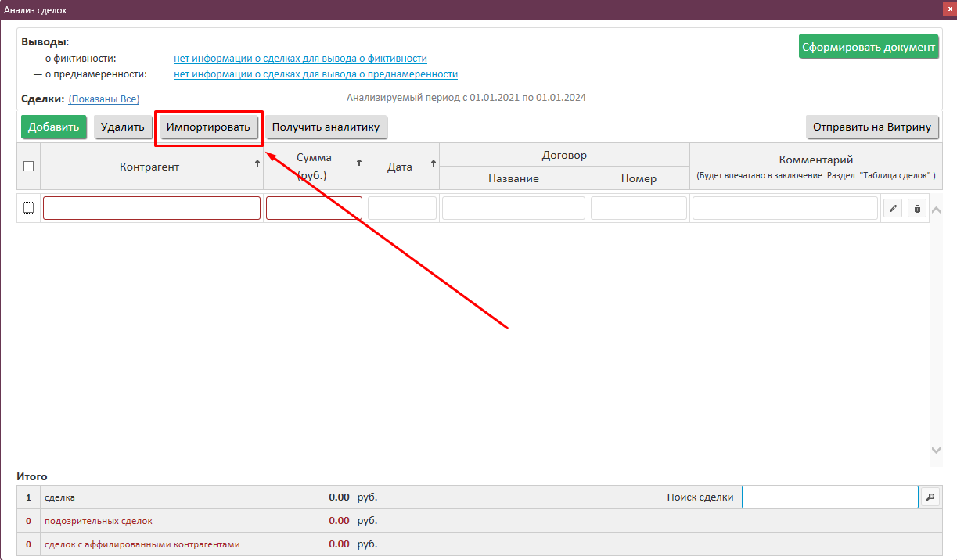
Task: Sort by Сумма column arrow
Action: [x=358, y=163]
